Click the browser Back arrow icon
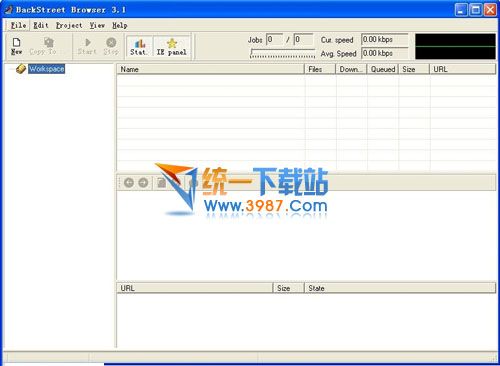Screen dimensions: 500x366 pos(129,183)
